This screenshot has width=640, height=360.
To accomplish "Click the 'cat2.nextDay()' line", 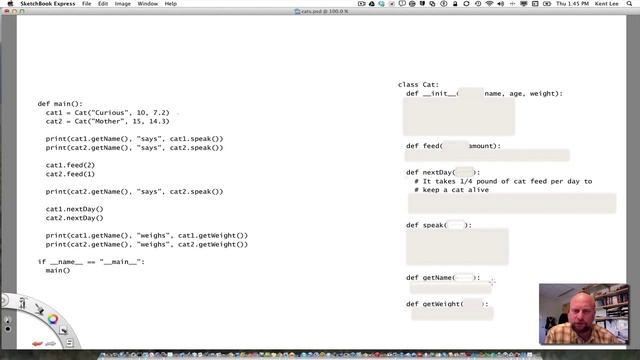I will pyautogui.click(x=75, y=218).
